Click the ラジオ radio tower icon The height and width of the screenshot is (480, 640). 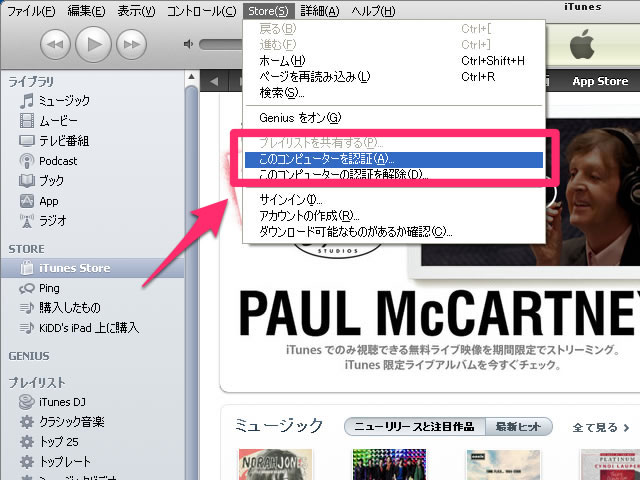click(27, 221)
